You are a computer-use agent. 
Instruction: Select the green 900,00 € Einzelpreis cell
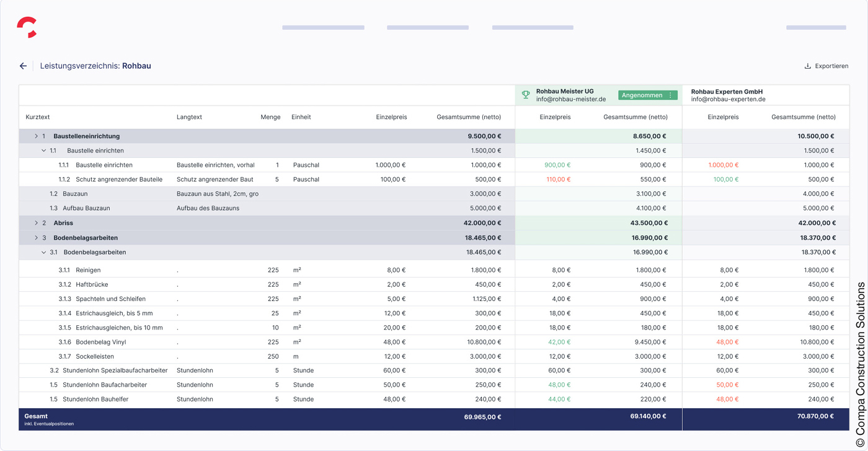557,165
